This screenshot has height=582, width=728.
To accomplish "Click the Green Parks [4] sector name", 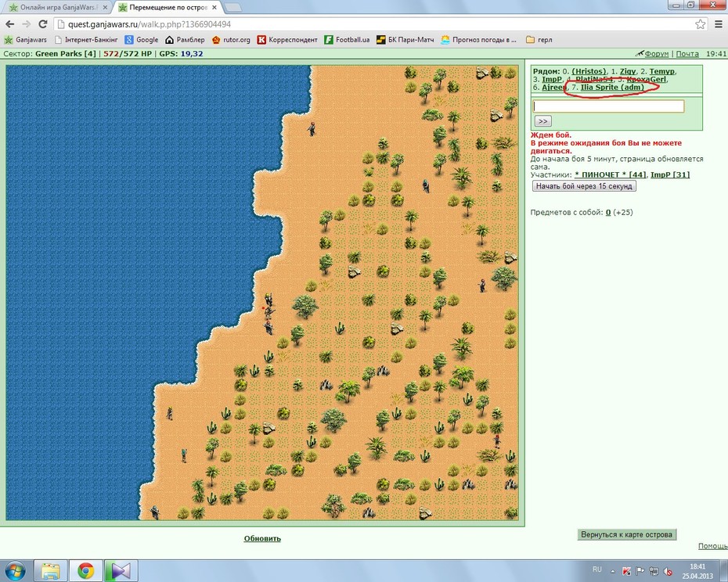I will [66, 54].
